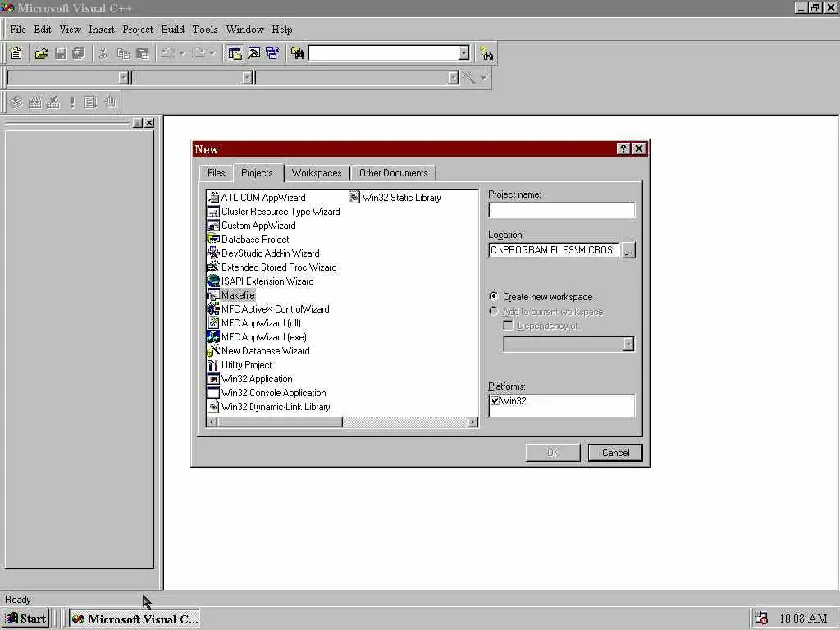Click the Search binoculars icon at toolbar end
Image resolution: width=840 pixels, height=630 pixels.
(486, 53)
